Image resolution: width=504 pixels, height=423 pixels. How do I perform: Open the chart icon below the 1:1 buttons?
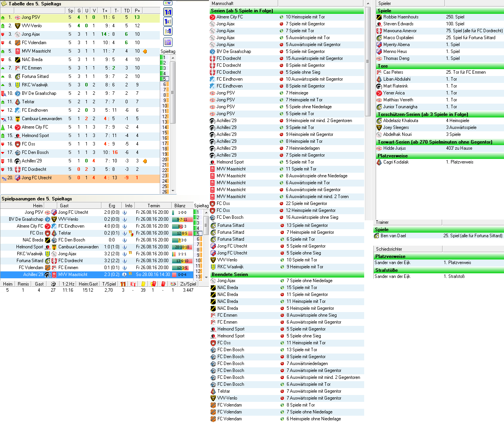pos(168,42)
